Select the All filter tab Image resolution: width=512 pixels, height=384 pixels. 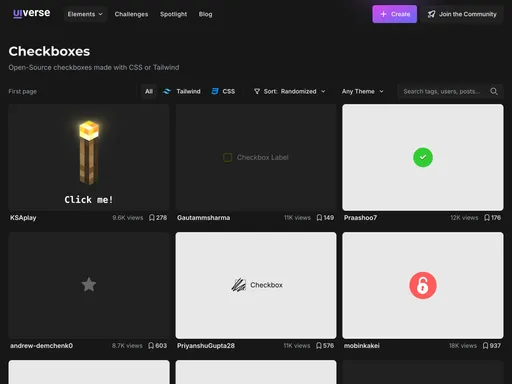click(149, 91)
